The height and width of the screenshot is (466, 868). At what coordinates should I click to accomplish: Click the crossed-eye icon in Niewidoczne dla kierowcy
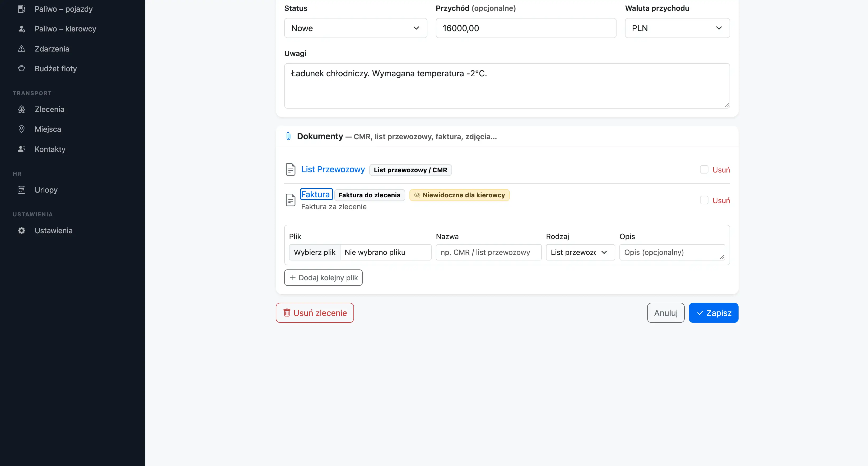coord(417,195)
